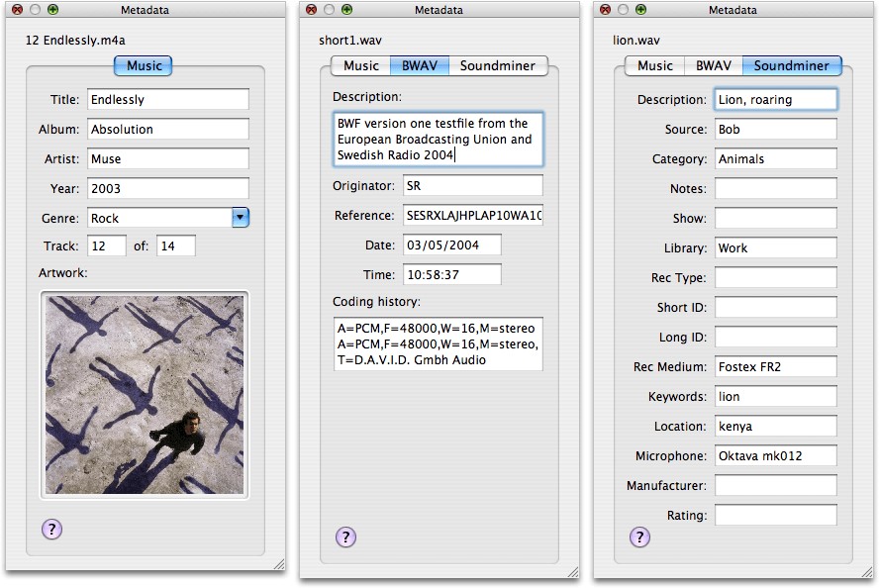Click the file name 12 Endlessly.m4a
The image size is (879, 588).
pyautogui.click(x=75, y=41)
